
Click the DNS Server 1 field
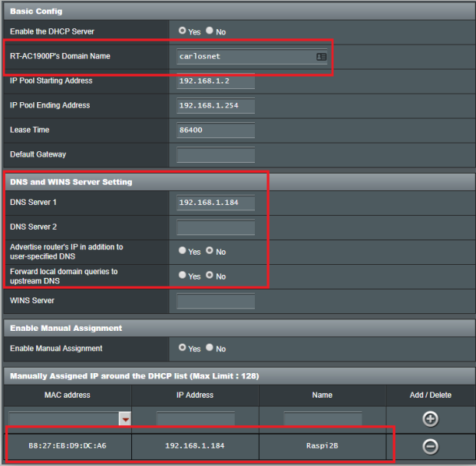216,203
